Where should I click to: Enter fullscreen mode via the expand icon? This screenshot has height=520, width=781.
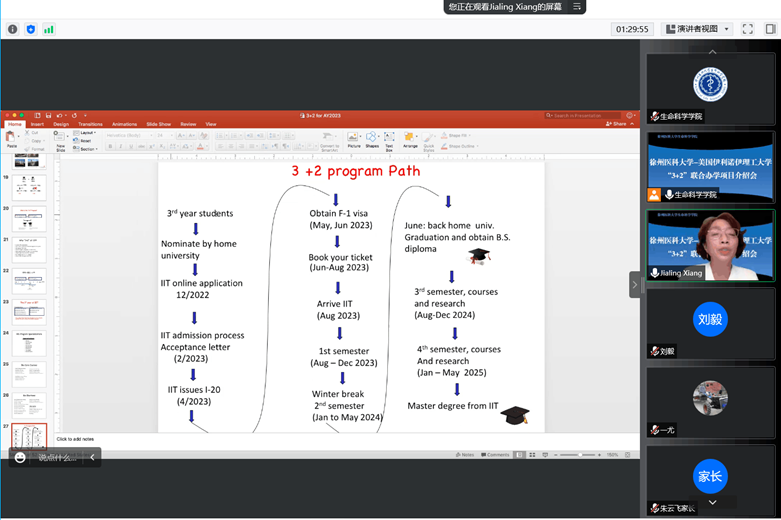click(x=748, y=29)
